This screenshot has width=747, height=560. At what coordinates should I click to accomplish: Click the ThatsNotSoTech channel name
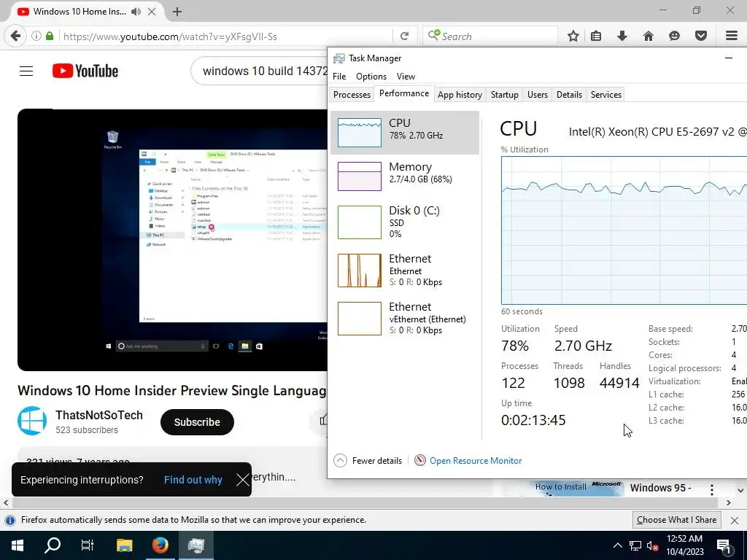point(99,415)
